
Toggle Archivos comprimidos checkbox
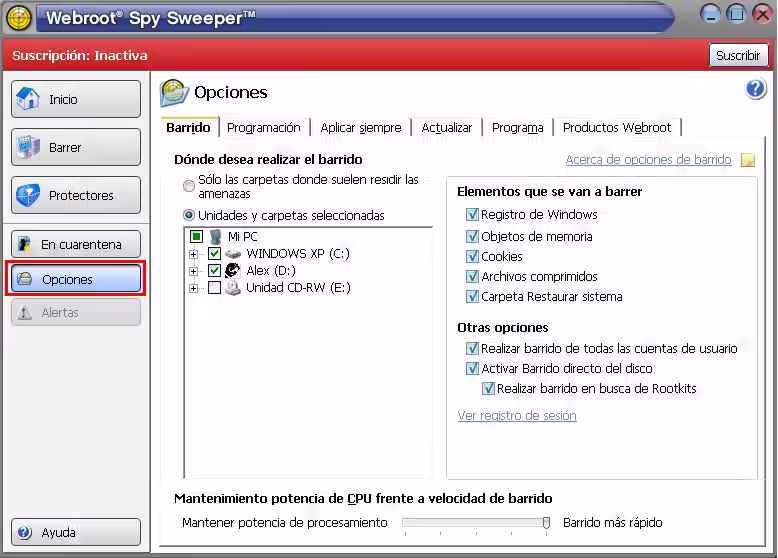[472, 276]
